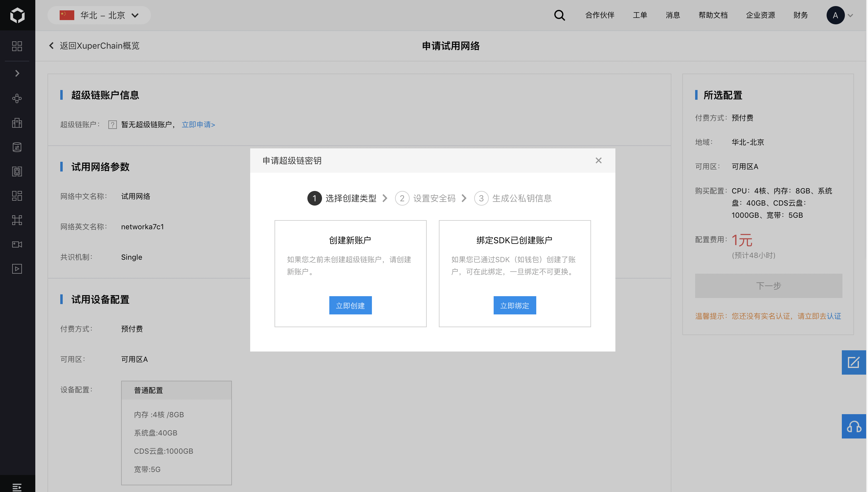Expand the sidebar with the chevron arrow

coord(17,73)
